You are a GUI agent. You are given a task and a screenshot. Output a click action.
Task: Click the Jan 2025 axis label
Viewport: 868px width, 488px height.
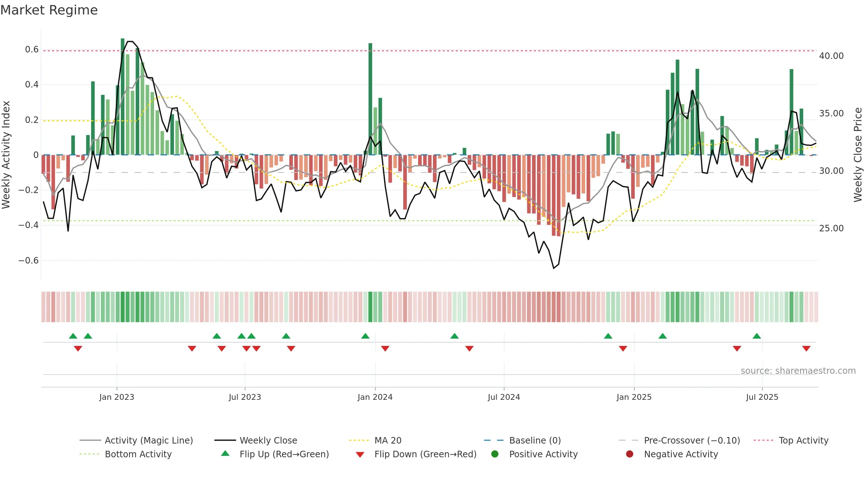634,397
